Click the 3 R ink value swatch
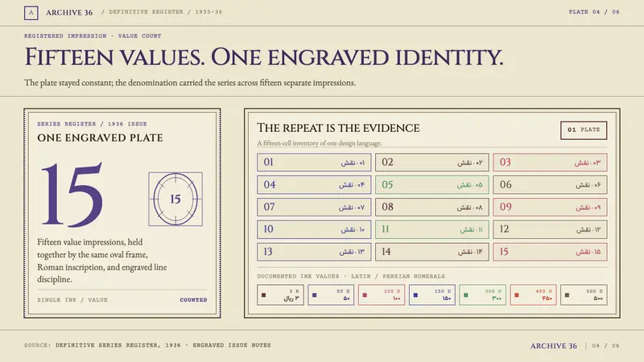Viewport: 644px width, 362px height. (x=280, y=295)
